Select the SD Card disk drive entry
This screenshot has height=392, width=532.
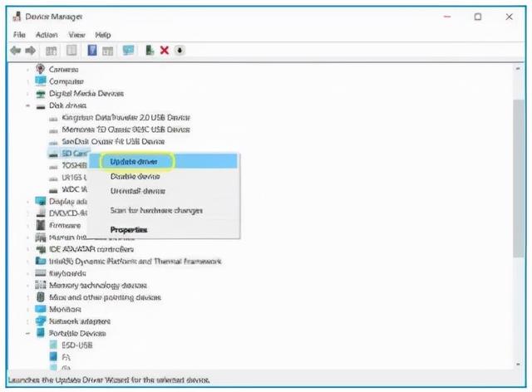(x=74, y=154)
